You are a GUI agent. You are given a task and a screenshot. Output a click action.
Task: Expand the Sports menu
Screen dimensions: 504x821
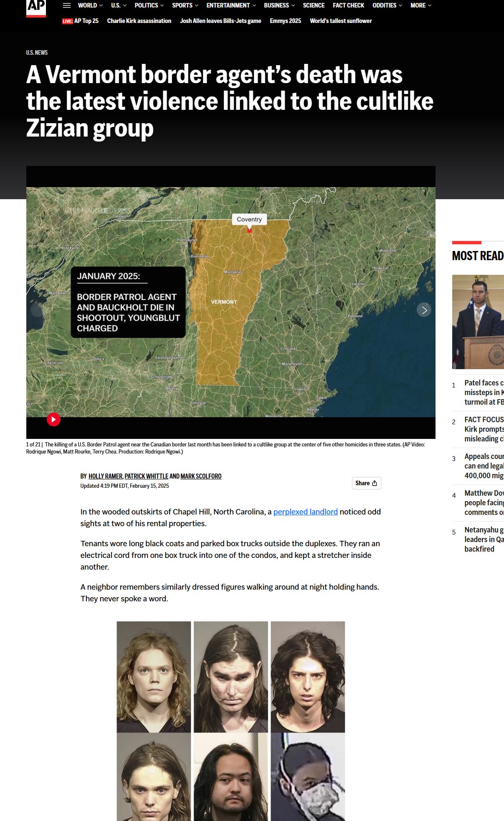click(x=185, y=5)
